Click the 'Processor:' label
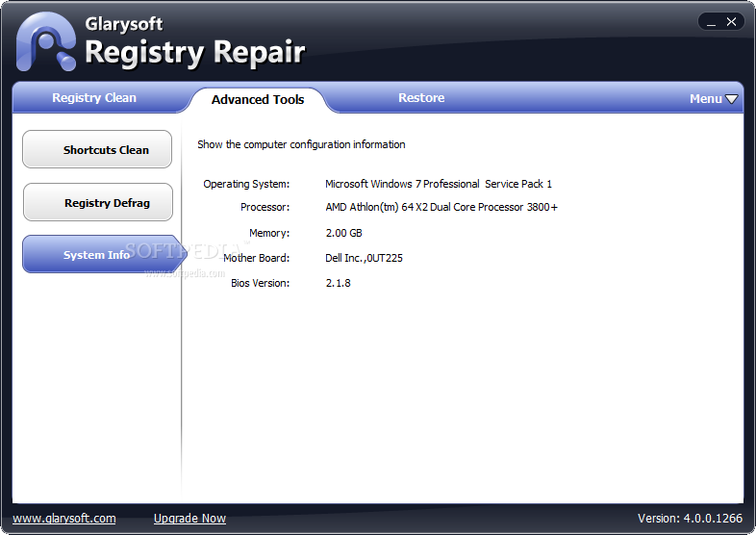756x535 pixels. [265, 207]
